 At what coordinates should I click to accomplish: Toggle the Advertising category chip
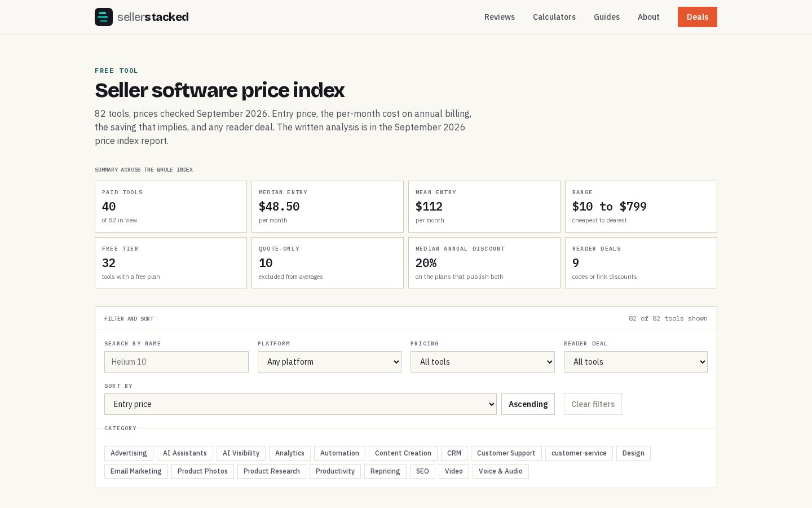click(129, 453)
